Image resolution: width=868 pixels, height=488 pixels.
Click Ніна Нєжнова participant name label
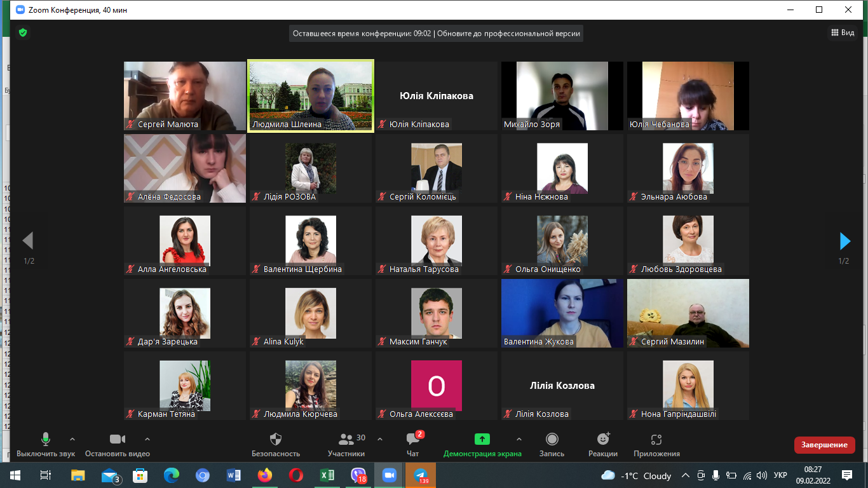(x=541, y=197)
